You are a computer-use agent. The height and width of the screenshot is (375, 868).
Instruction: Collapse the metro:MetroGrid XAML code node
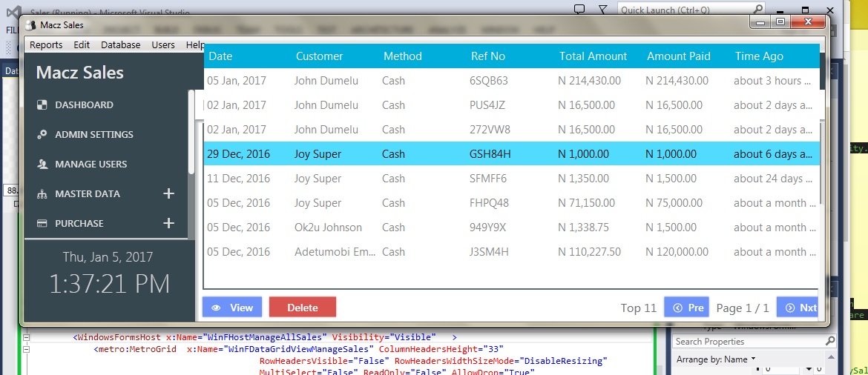tap(26, 350)
